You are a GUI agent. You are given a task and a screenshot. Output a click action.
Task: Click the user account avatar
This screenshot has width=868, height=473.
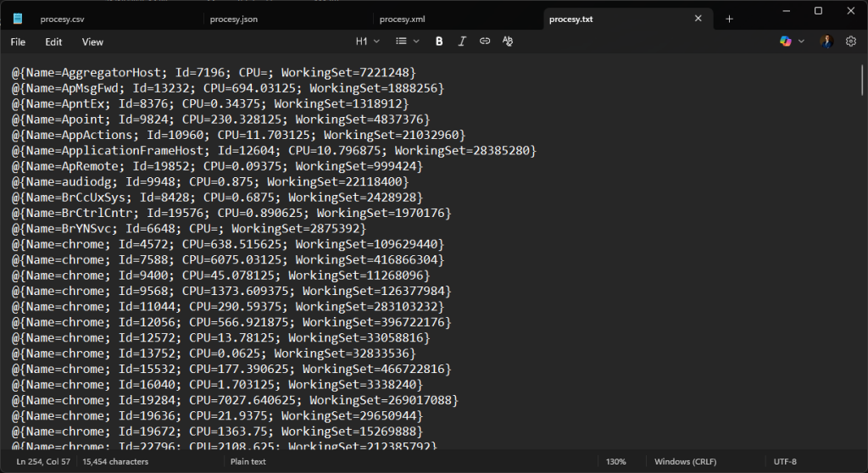(x=826, y=41)
